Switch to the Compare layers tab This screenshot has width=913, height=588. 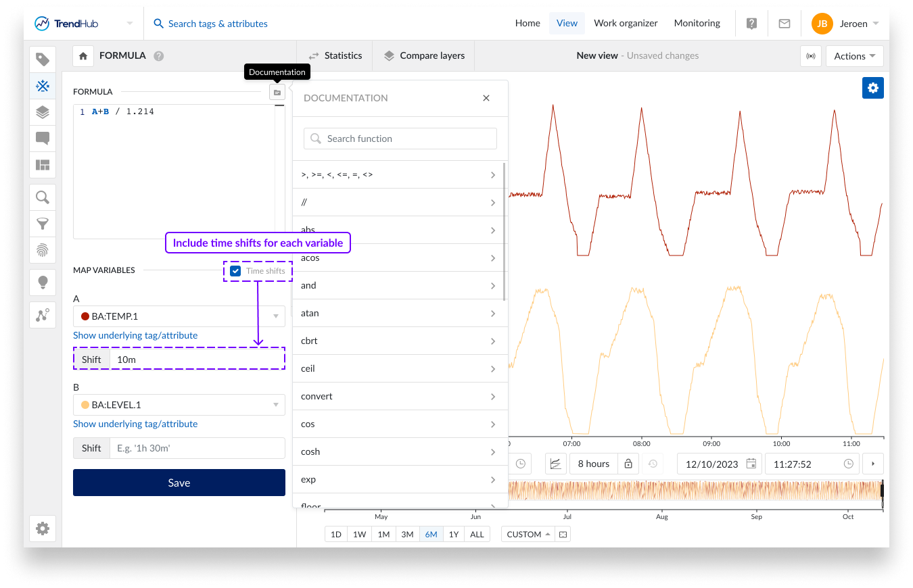point(424,55)
